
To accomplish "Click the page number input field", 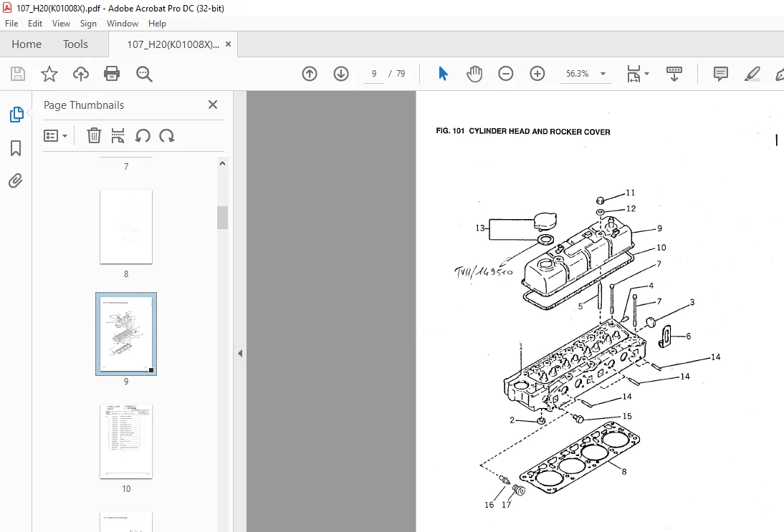I will pyautogui.click(x=374, y=74).
